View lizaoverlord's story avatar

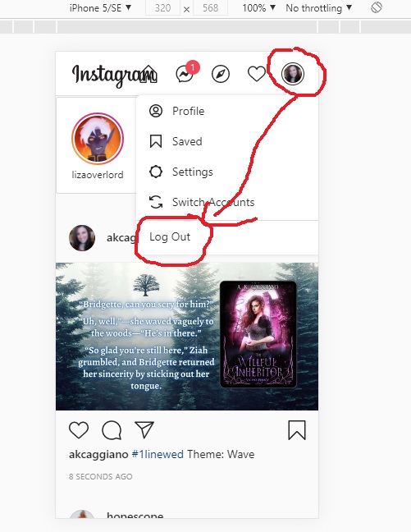coord(98,139)
